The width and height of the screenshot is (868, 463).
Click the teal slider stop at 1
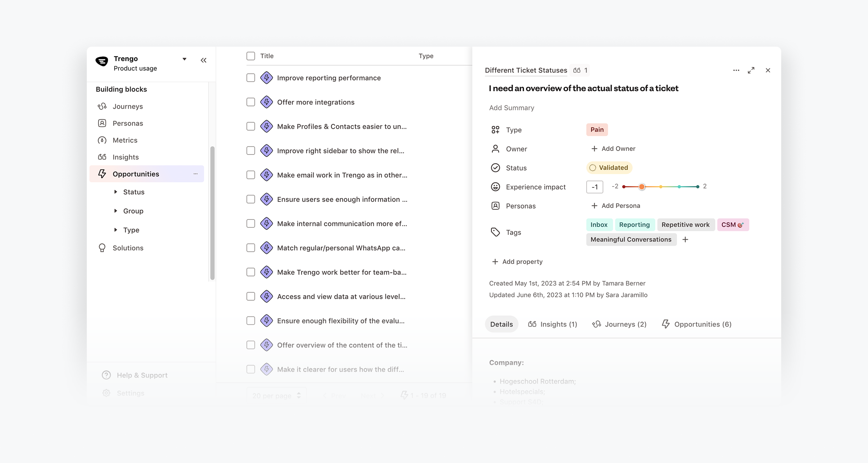point(679,187)
